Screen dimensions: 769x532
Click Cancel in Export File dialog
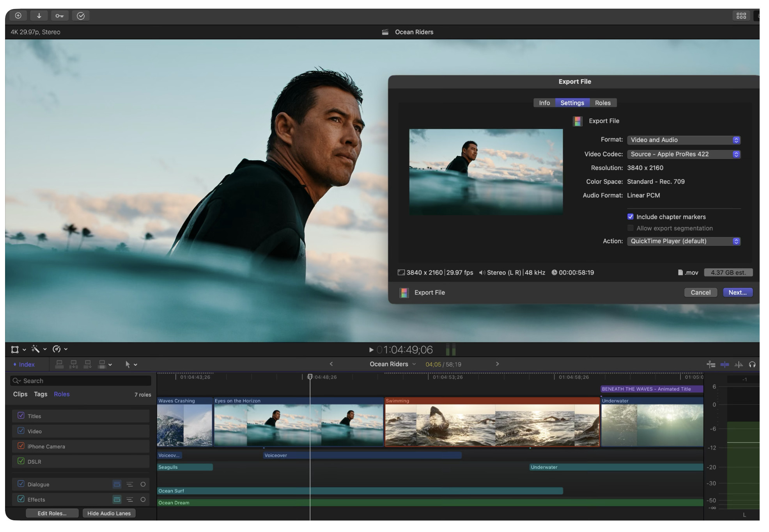pos(700,293)
